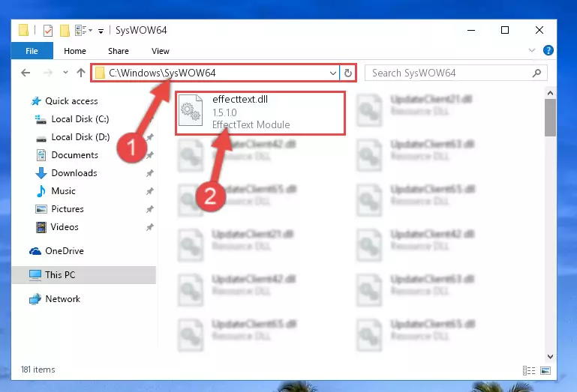
Task: Go up one folder level
Action: click(x=81, y=73)
